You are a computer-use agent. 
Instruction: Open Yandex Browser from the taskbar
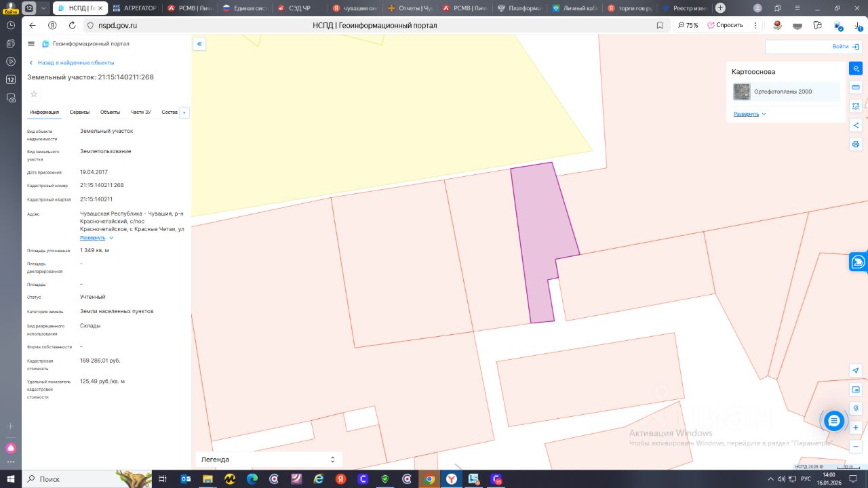451,479
